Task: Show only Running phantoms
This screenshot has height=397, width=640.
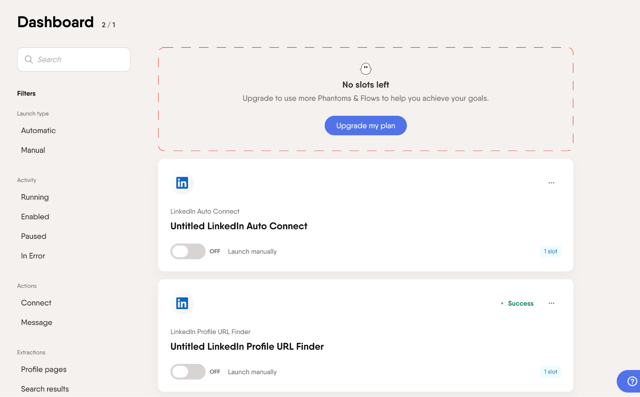Action: [35, 197]
